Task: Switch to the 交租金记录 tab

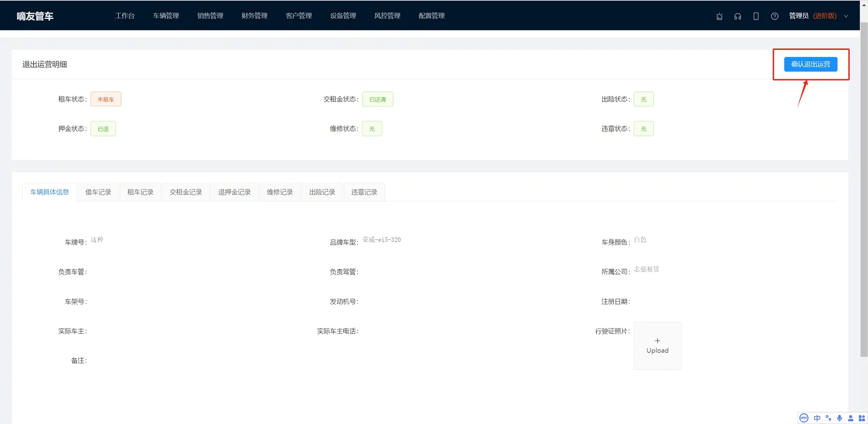Action: (x=186, y=192)
